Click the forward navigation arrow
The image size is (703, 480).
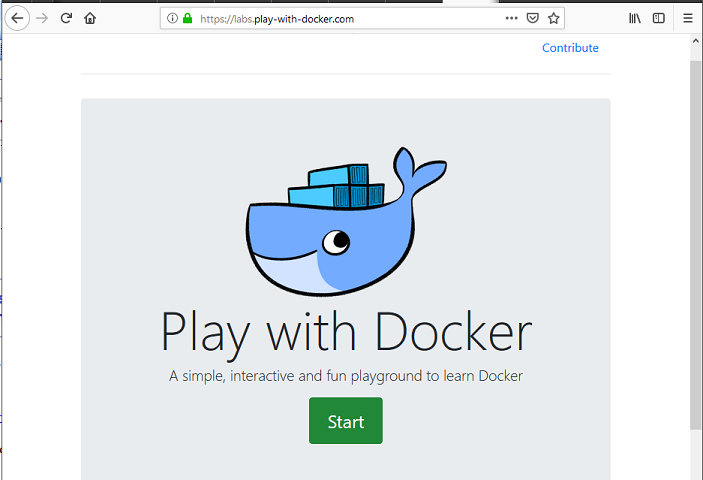click(x=42, y=18)
